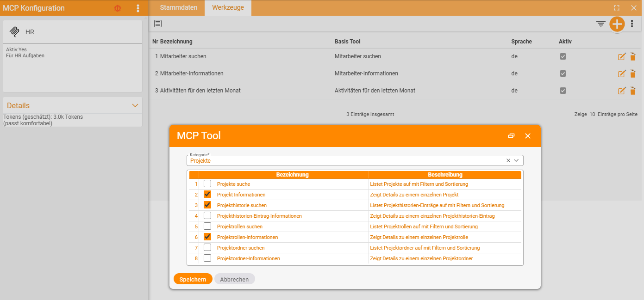Open the filter icon in Werkzeuge toolbar

point(601,24)
